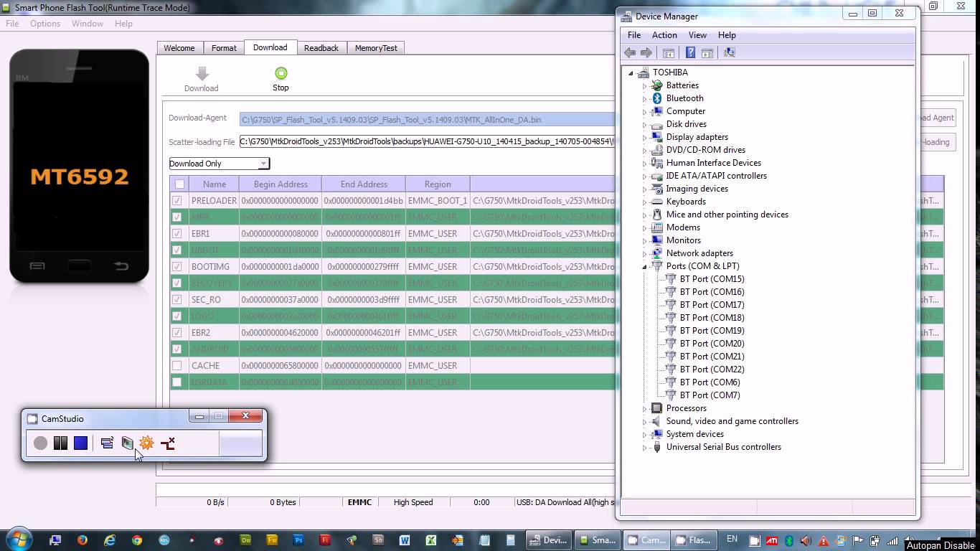The height and width of the screenshot is (551, 980).
Task: Expand the Universal Serial Bus controllers node
Action: (x=644, y=448)
